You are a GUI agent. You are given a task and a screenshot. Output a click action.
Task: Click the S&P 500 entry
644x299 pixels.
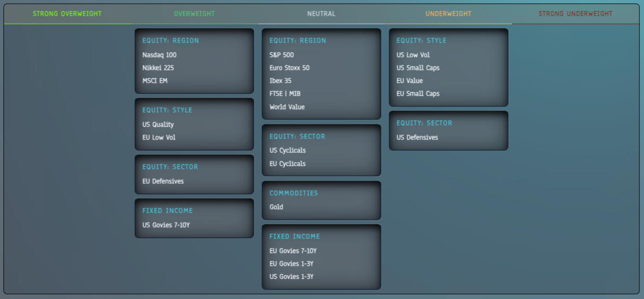tap(282, 55)
